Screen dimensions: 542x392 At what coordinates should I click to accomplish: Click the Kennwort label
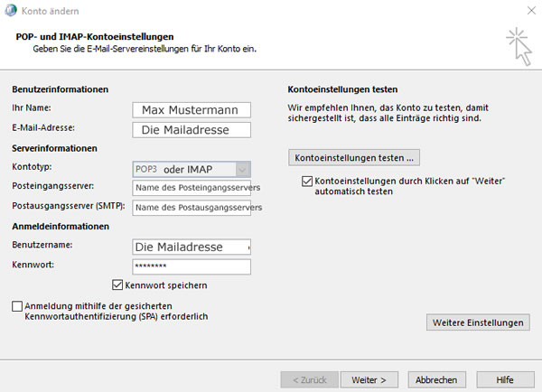click(33, 265)
